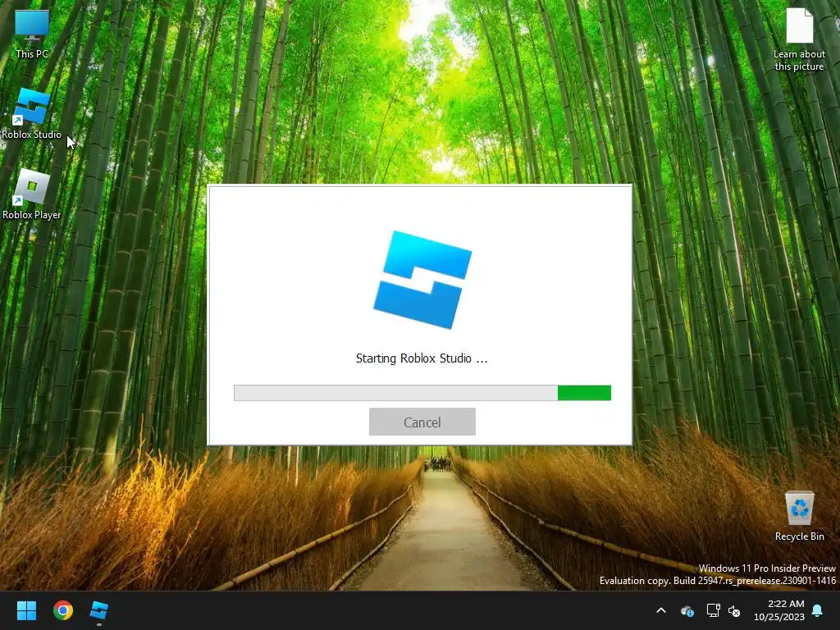The width and height of the screenshot is (840, 630).
Task: Click the Starting Roblox Studio status text
Action: click(422, 358)
